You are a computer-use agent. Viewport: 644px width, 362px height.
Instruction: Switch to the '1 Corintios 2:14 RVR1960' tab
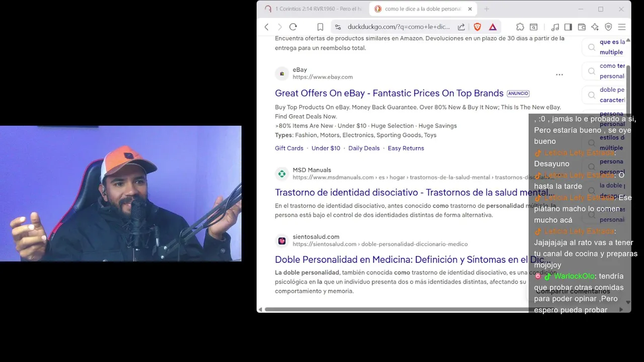tap(314, 9)
